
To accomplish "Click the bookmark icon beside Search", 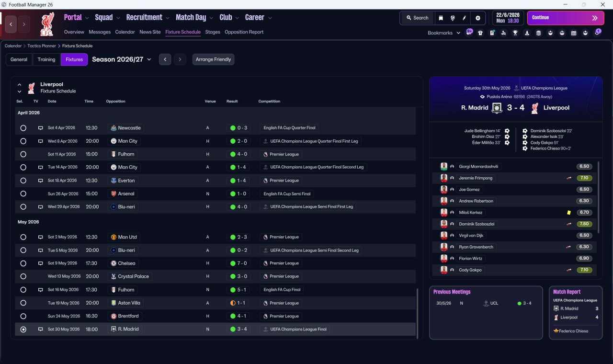I will [441, 18].
